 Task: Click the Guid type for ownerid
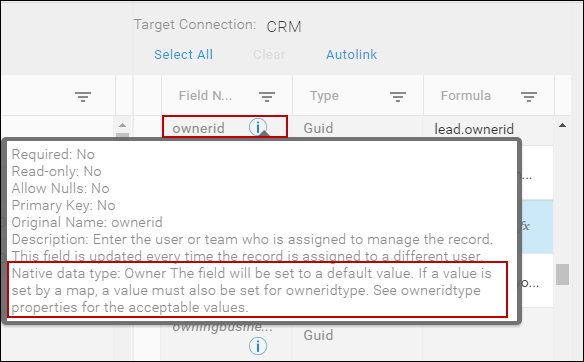pos(318,128)
